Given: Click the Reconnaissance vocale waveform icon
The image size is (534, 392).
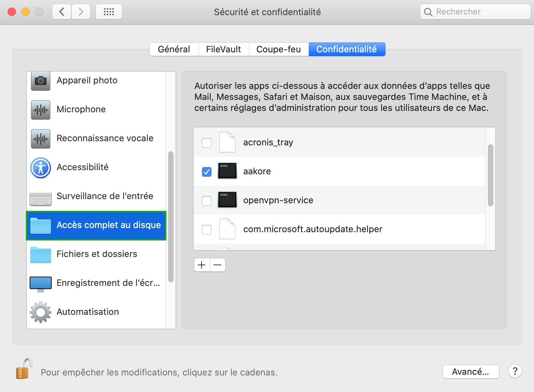Looking at the screenshot, I should 41,139.
